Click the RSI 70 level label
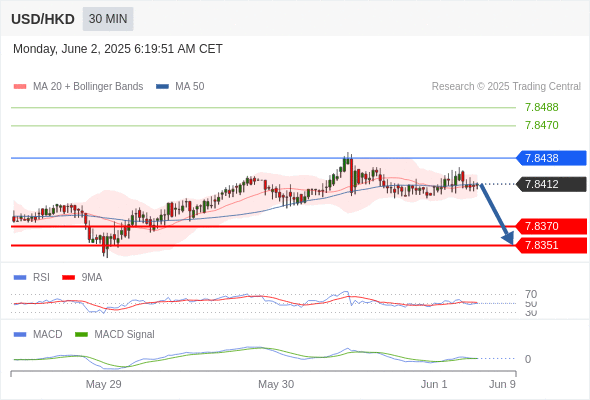The width and height of the screenshot is (590, 400). click(x=531, y=294)
